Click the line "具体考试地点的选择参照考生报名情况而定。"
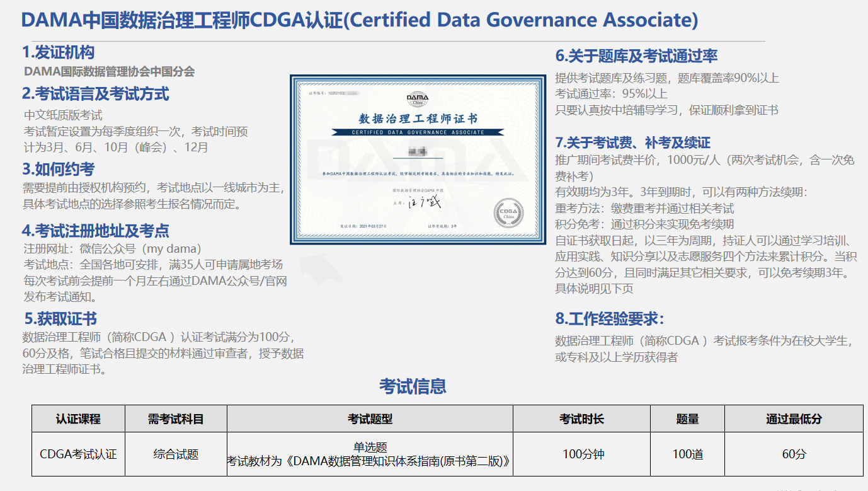 [132, 204]
